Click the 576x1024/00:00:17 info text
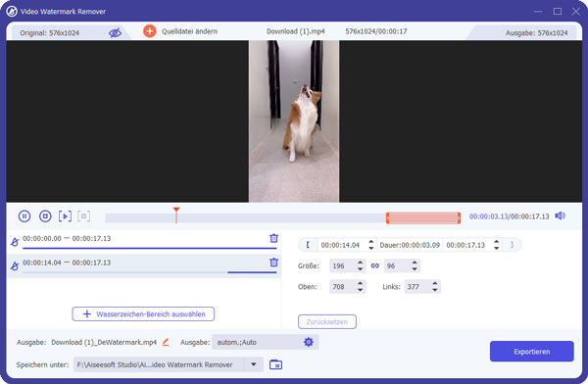Image resolution: width=588 pixels, height=384 pixels. click(x=376, y=31)
